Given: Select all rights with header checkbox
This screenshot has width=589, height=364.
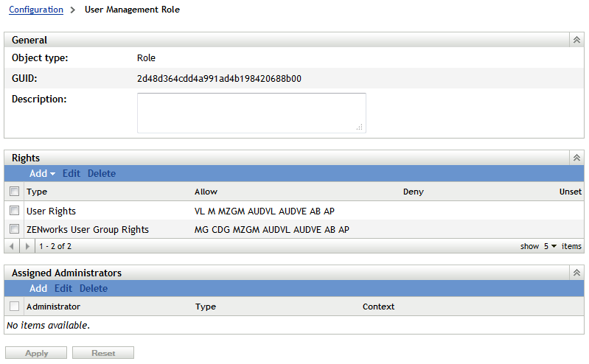Looking at the screenshot, I should (14, 192).
